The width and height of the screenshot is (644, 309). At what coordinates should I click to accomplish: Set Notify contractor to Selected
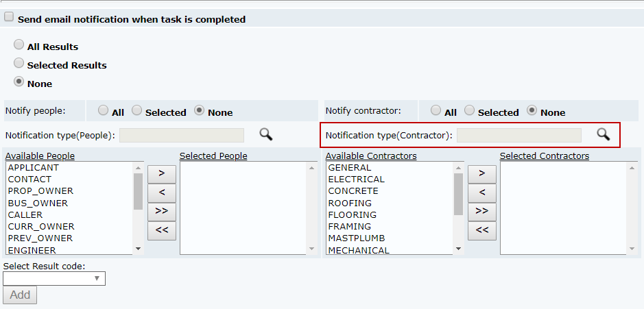pos(470,110)
